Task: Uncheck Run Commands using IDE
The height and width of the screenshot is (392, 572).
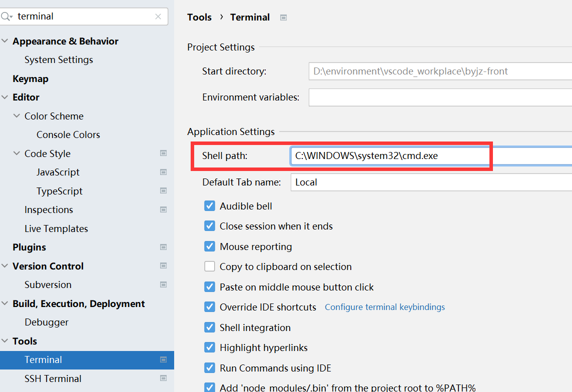Action: 210,367
